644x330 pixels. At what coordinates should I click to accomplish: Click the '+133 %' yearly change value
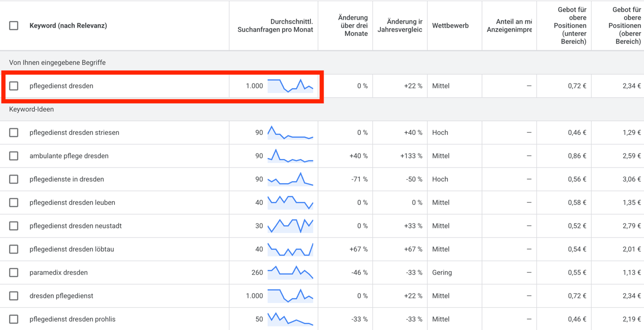pos(412,156)
